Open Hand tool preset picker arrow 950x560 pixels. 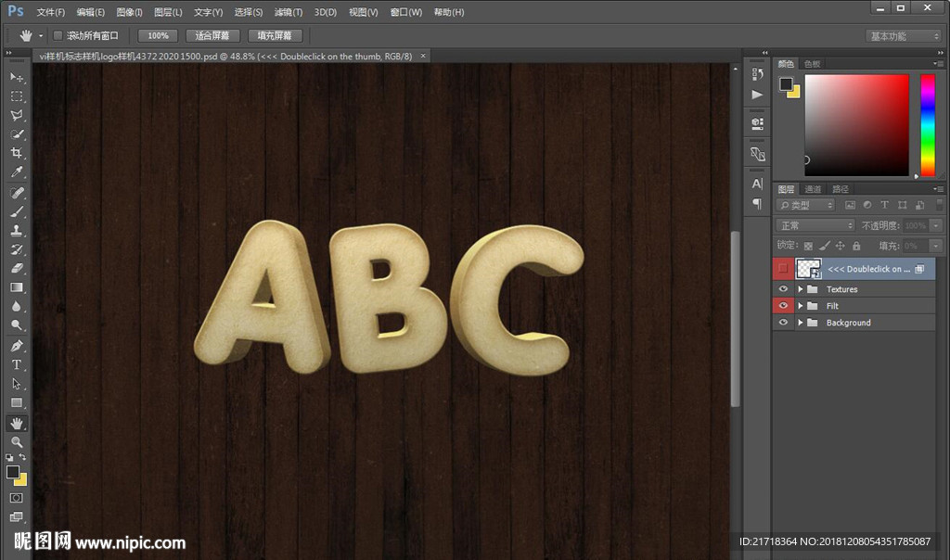click(x=41, y=36)
